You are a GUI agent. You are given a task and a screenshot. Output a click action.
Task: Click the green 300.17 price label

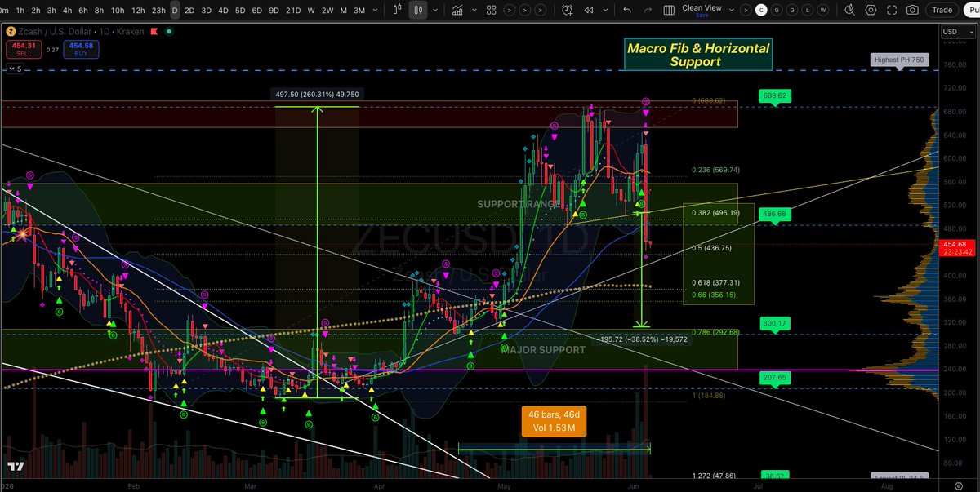pos(774,323)
